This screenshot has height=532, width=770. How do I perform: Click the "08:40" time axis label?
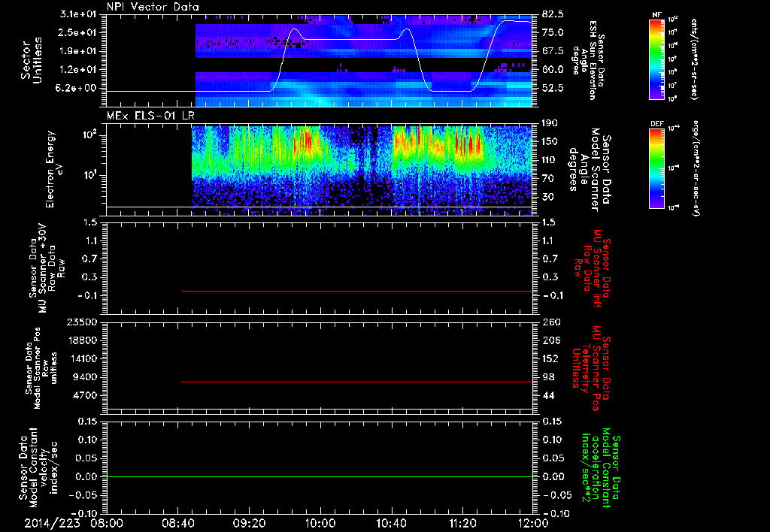177,523
